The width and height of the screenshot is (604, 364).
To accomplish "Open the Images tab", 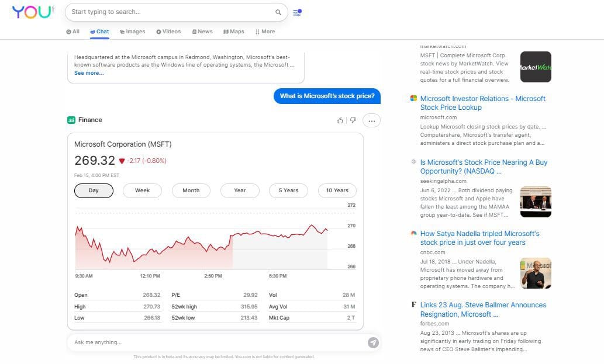I will 133,32.
